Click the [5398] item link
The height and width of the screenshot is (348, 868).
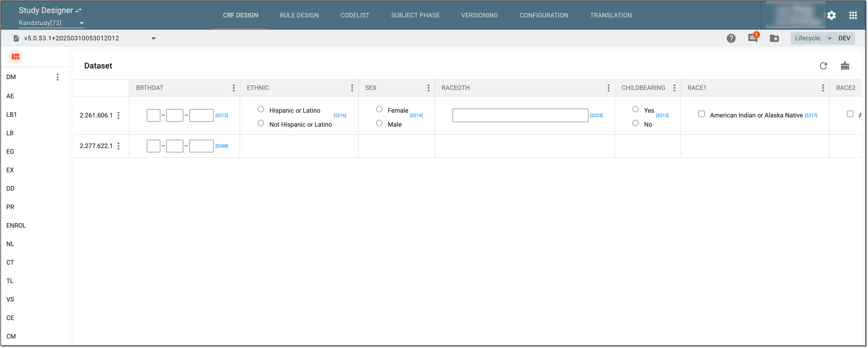tap(222, 146)
